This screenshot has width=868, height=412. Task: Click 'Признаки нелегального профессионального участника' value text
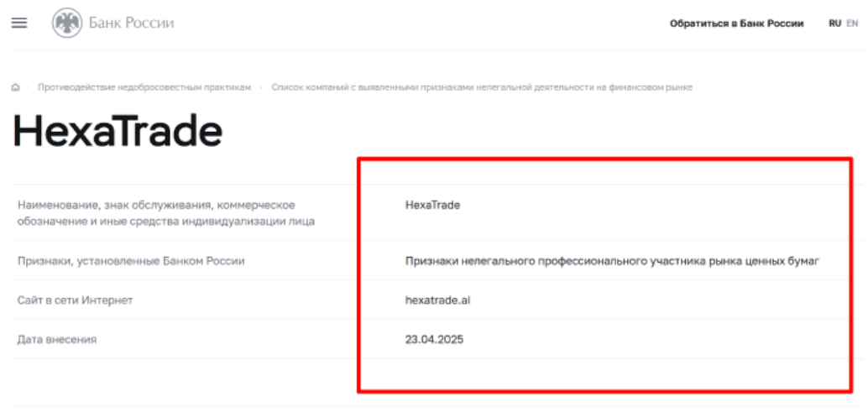tap(611, 261)
